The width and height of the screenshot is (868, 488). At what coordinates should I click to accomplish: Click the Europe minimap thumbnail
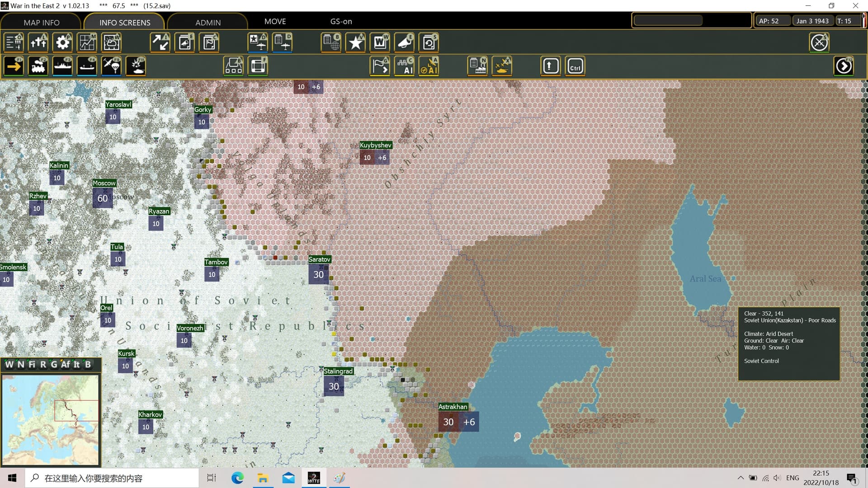tap(50, 420)
